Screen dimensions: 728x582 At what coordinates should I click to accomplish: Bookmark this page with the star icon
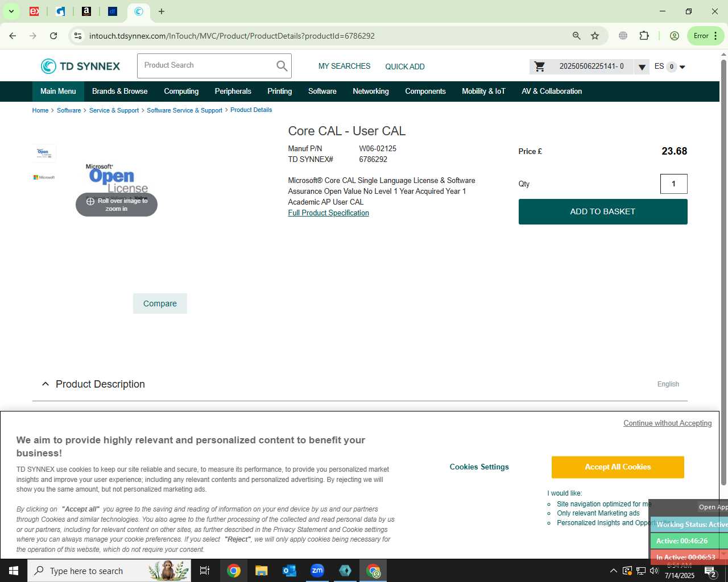click(x=595, y=36)
